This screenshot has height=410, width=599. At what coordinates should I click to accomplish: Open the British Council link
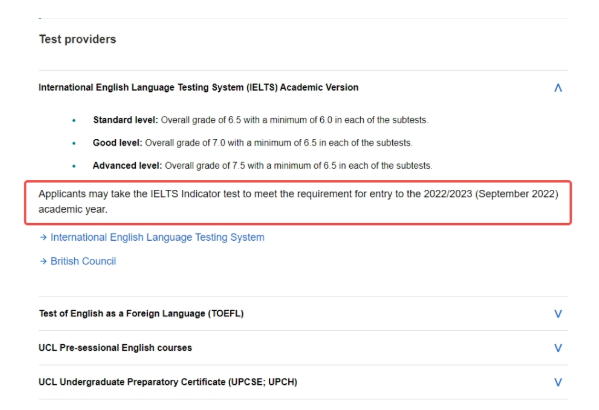[83, 261]
